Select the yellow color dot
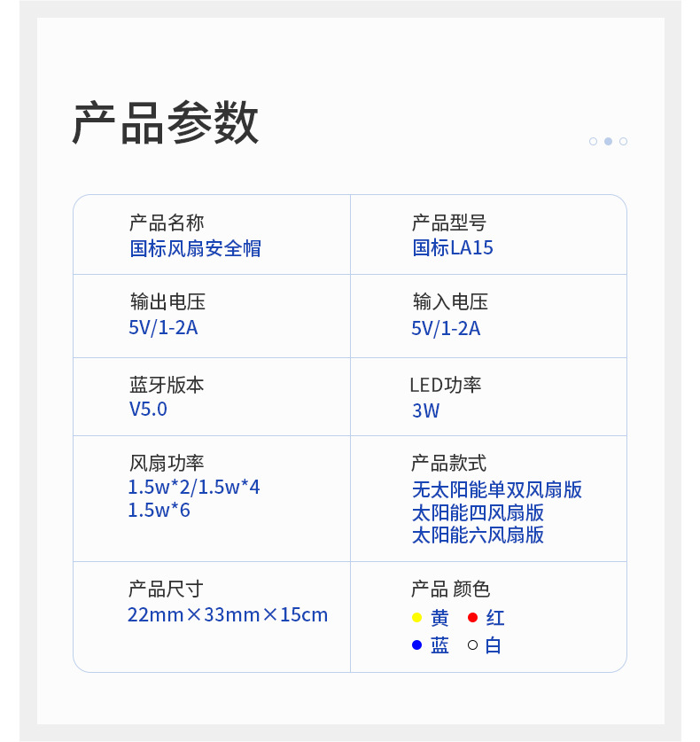 (x=416, y=618)
